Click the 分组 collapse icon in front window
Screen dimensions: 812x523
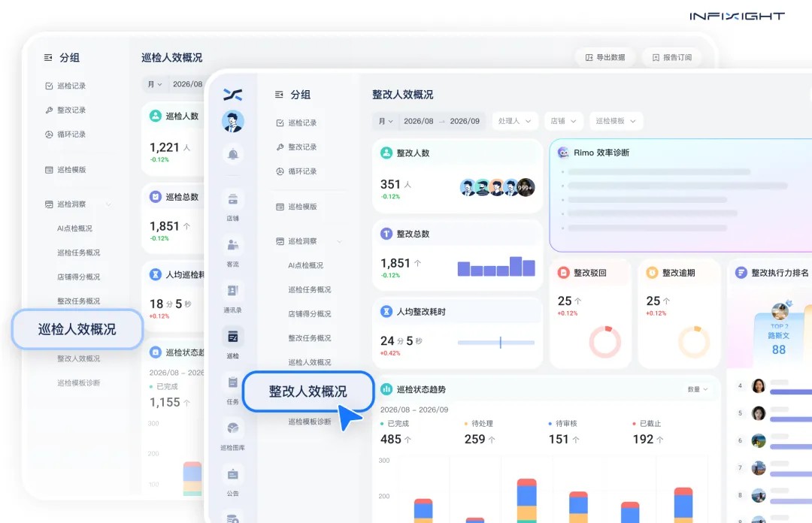click(x=279, y=94)
